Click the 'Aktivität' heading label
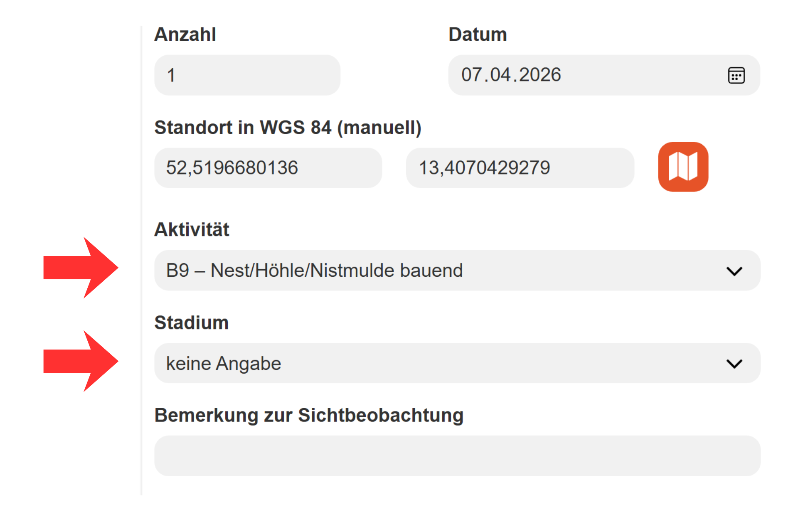Viewport: 798px width, 532px height. pos(192,229)
